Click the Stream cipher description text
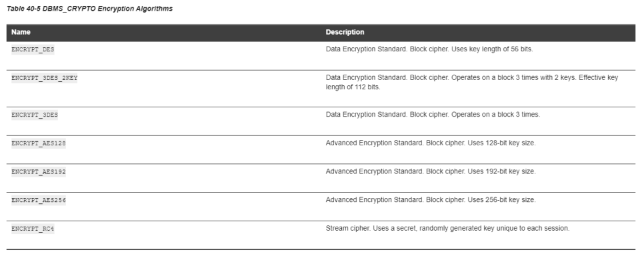Screen dimensions: 644x258 click(x=448, y=228)
